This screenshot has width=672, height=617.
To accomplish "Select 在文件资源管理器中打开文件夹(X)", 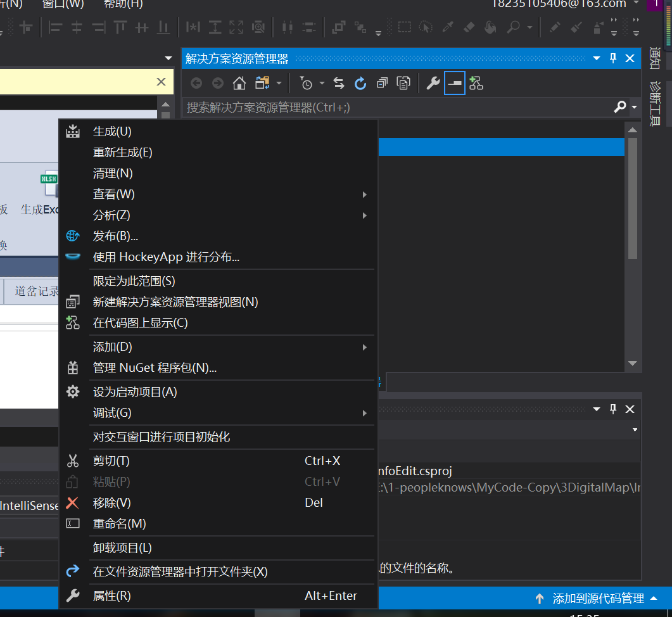I will [x=219, y=571].
